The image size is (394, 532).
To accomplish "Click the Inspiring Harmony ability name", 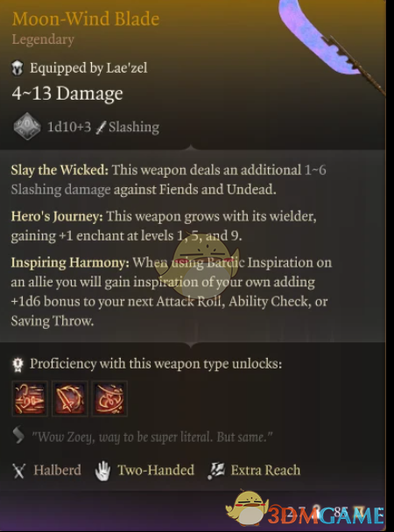I will coord(70,262).
